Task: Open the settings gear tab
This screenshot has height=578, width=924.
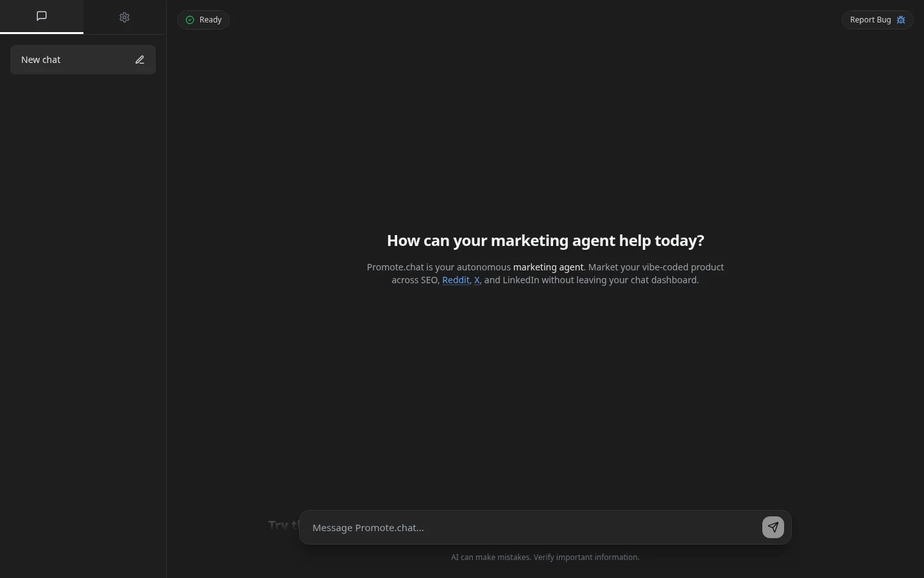Action: [x=124, y=17]
